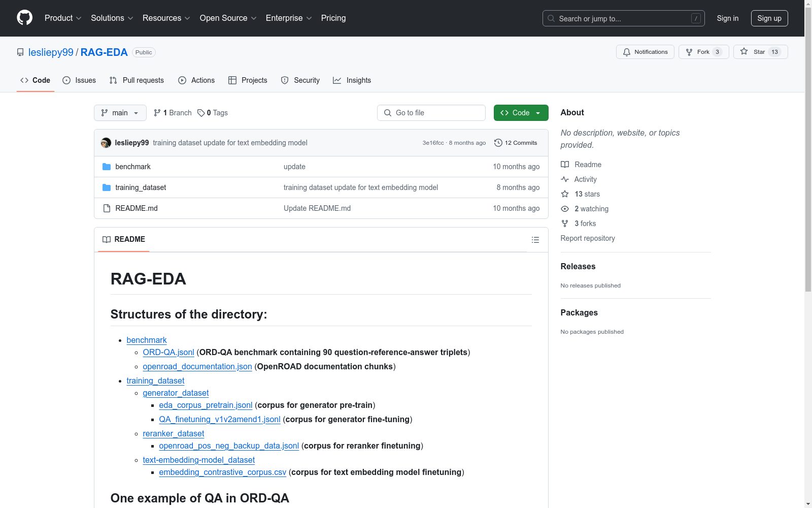Open QA_finetuning_v1v2amend1.jsonl link
The width and height of the screenshot is (812, 508).
coord(220,419)
